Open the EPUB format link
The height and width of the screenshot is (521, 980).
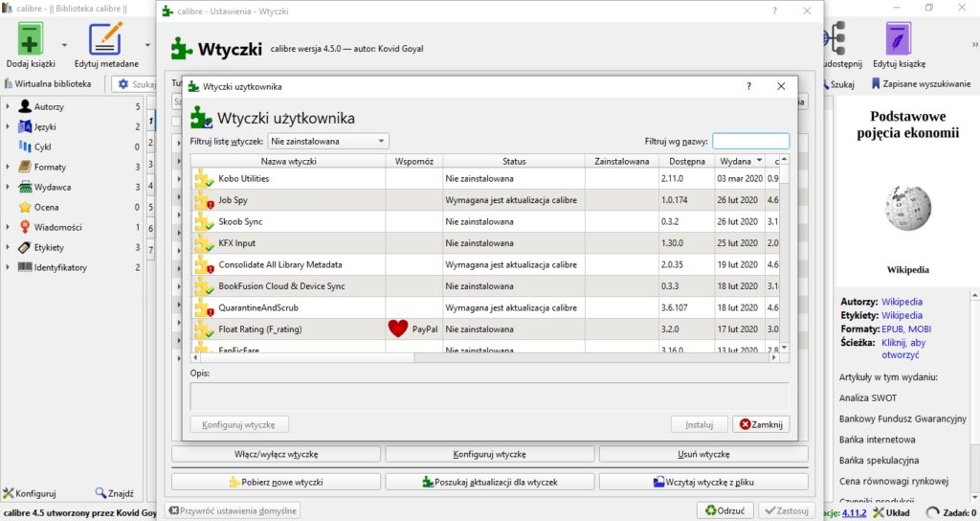pos(892,329)
